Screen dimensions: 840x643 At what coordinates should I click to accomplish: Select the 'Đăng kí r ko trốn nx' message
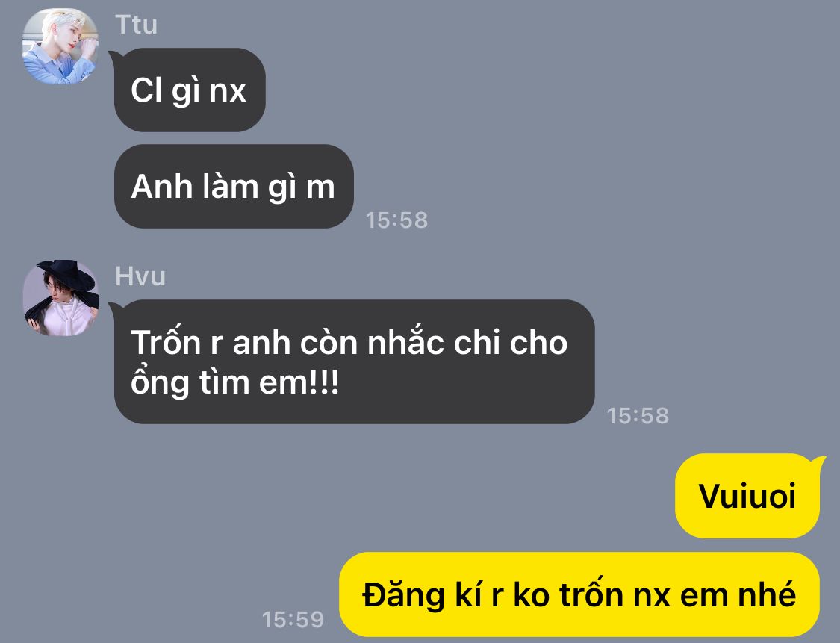(x=579, y=594)
